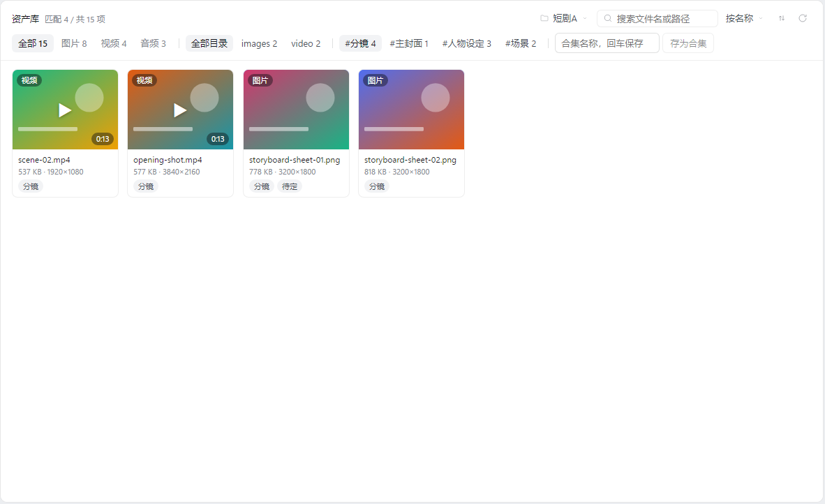Click the opening-shot.mp4 file name
The height and width of the screenshot is (504, 825).
click(168, 160)
